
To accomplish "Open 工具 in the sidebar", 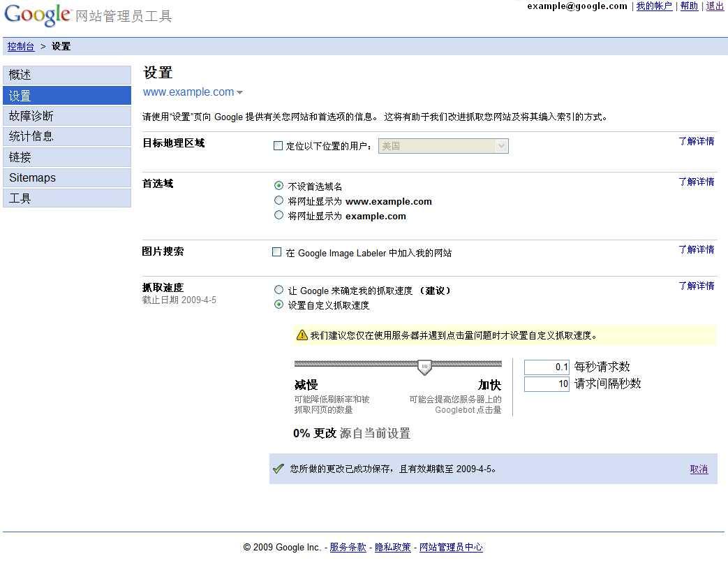I will [67, 198].
